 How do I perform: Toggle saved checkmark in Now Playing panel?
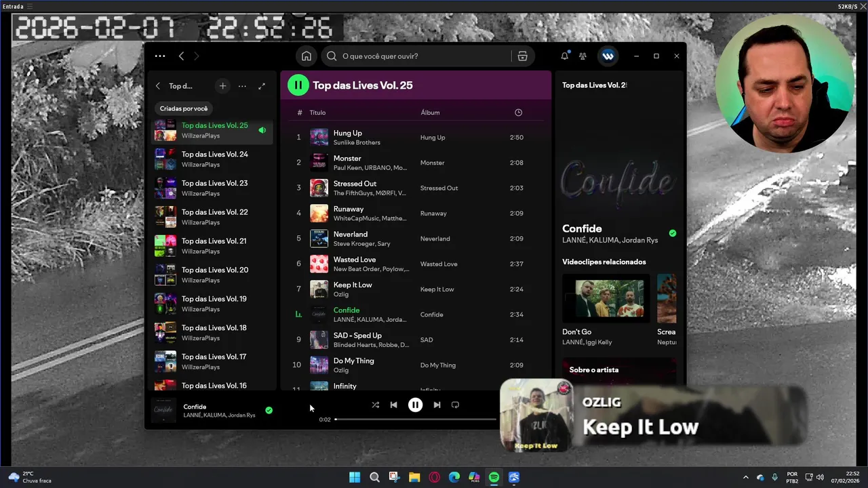[x=673, y=233]
